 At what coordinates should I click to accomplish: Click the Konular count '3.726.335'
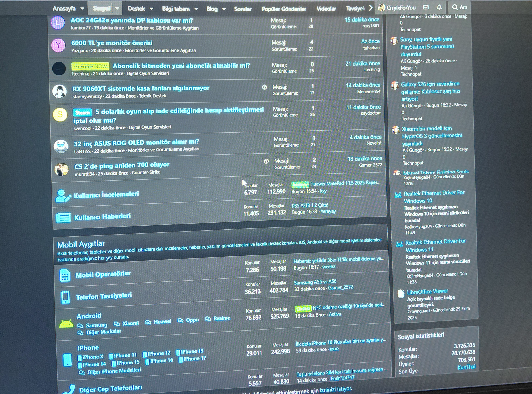464,346
